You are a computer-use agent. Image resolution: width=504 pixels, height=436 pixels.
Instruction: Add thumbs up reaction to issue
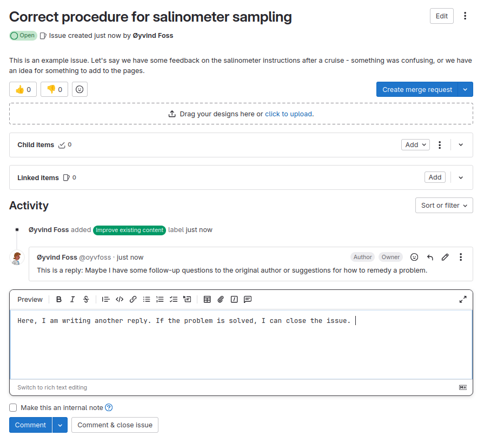[x=23, y=89]
